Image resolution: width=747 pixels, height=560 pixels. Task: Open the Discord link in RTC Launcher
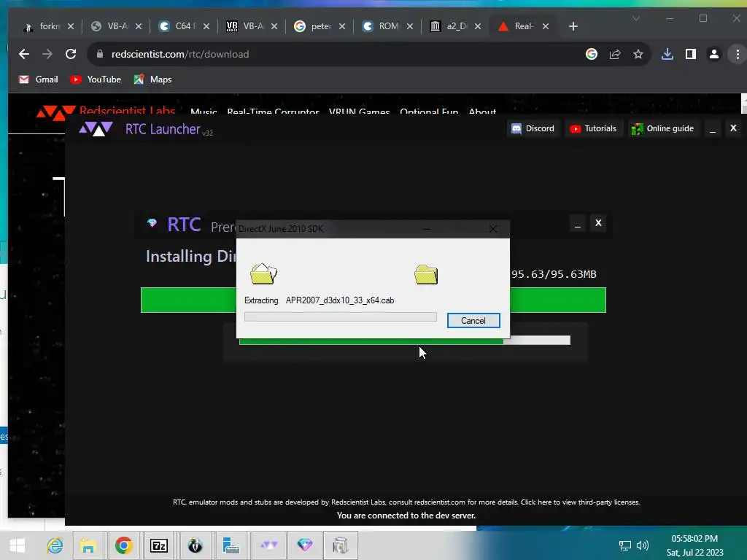[x=533, y=128]
